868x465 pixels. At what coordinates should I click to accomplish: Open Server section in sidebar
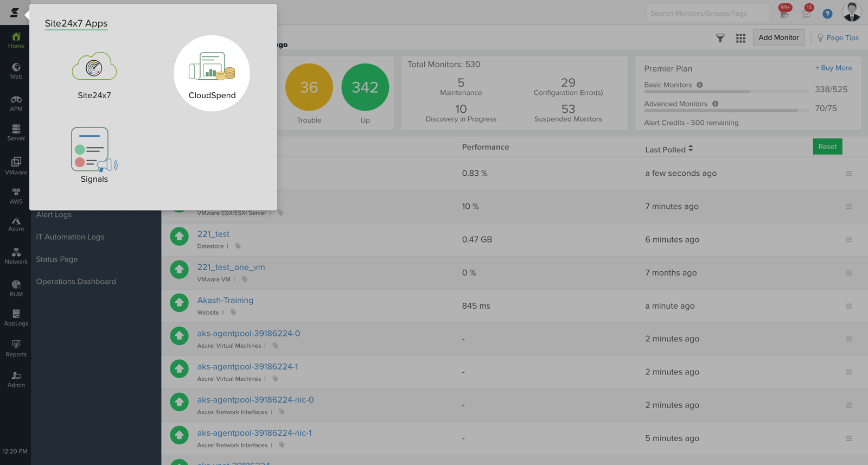point(16,133)
